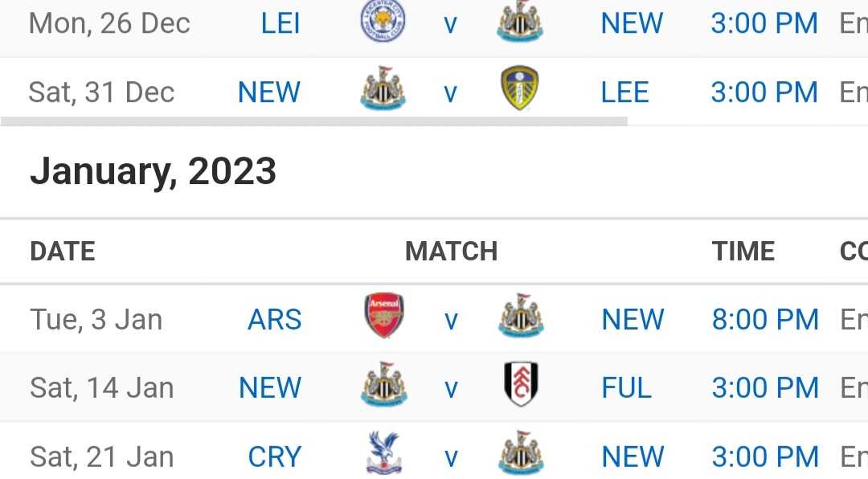Click the Leicester City crest icon
This screenshot has height=479, width=868.
[x=383, y=23]
